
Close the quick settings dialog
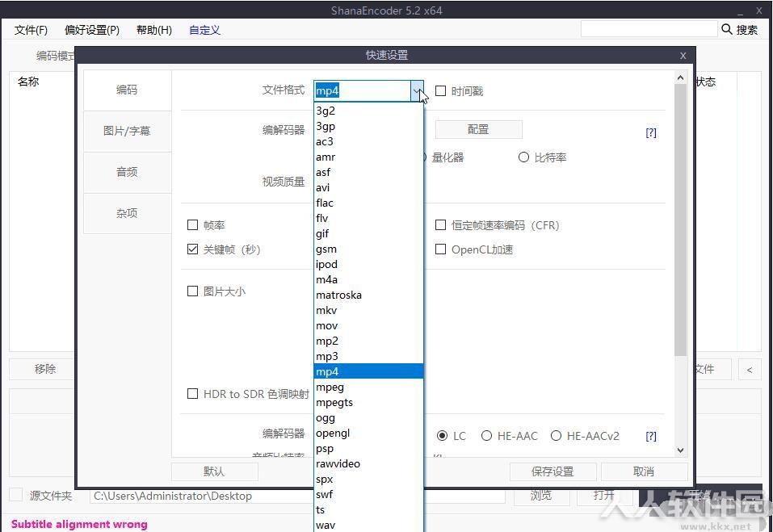(683, 56)
